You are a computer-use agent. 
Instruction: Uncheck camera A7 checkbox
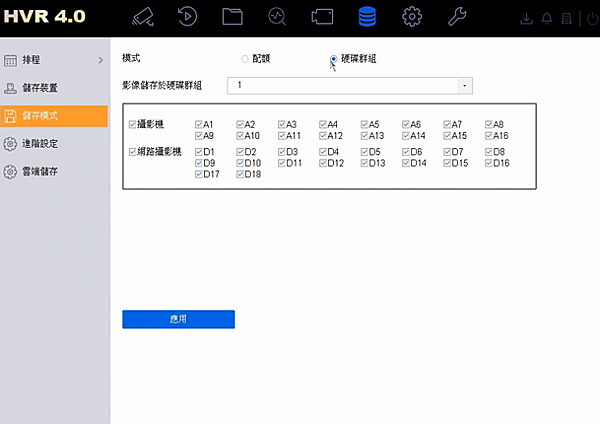pos(447,124)
